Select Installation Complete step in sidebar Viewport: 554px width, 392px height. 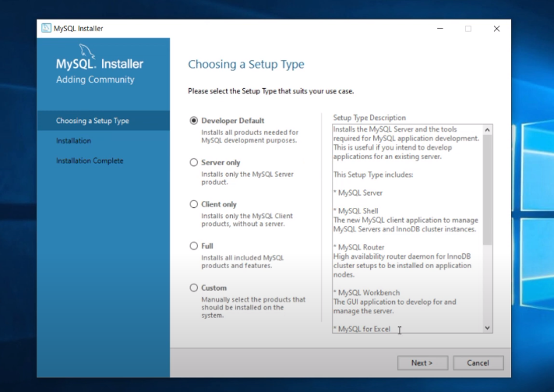click(x=90, y=161)
